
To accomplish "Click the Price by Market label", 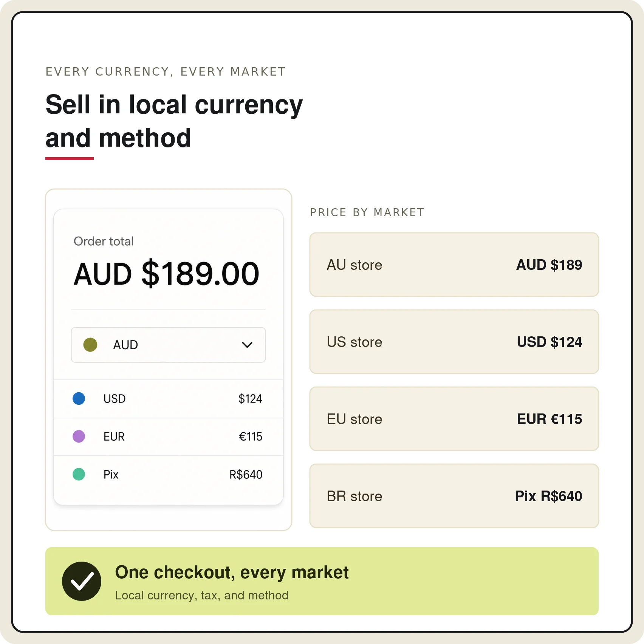I will point(367,212).
